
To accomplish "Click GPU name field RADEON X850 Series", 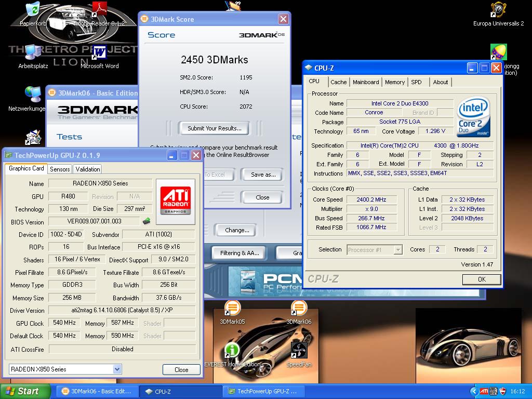I will tap(100, 183).
